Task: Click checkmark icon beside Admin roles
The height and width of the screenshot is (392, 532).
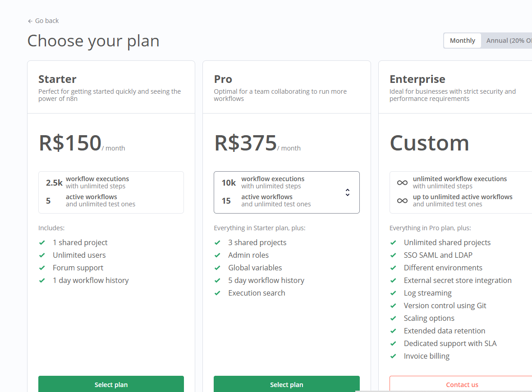Action: (x=217, y=255)
